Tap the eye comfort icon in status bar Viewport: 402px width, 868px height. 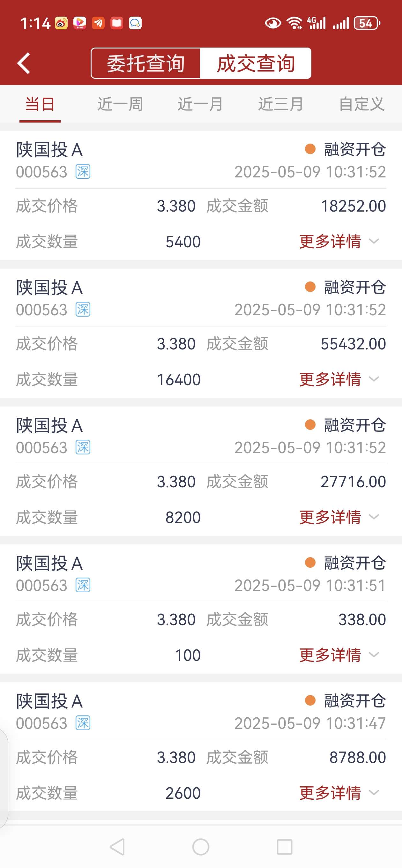point(273,23)
